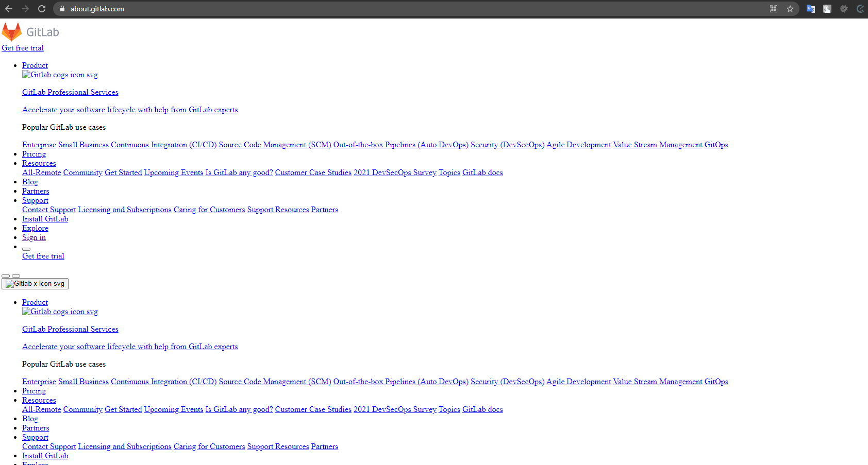This screenshot has width=868, height=465.
Task: Open Pricing in the upper menu
Action: pos(34,154)
